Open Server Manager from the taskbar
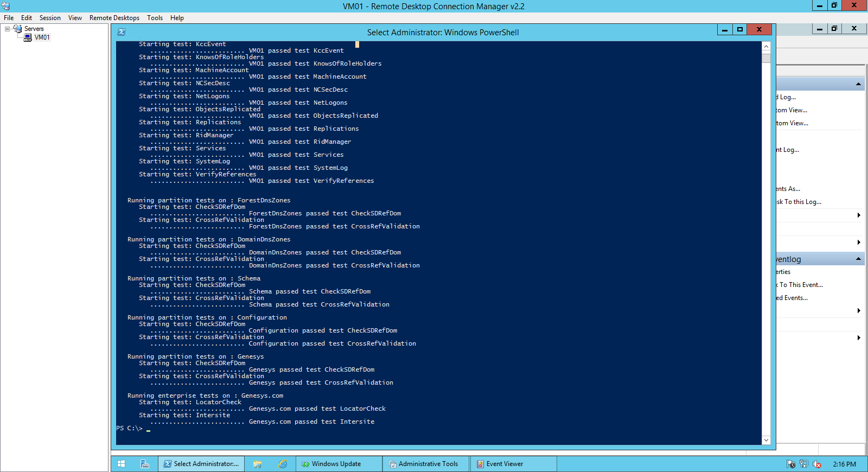This screenshot has width=868, height=472. click(x=145, y=464)
